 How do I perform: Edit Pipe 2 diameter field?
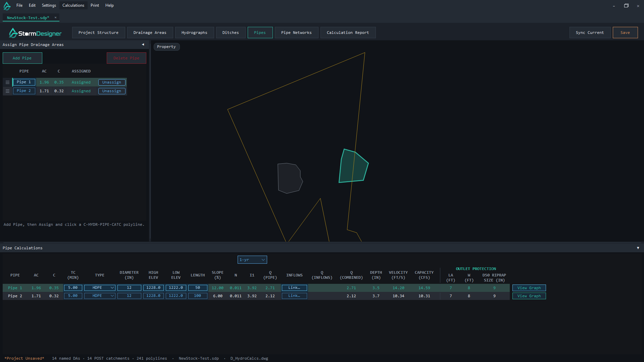coord(129,296)
